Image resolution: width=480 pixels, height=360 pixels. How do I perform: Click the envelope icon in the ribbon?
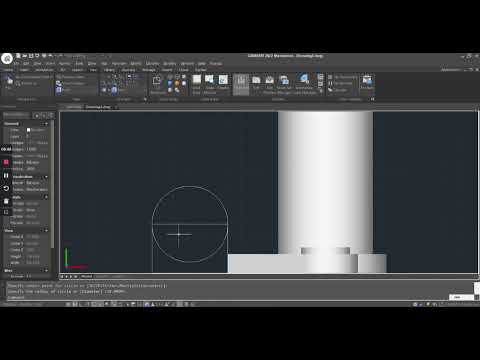pos(269,80)
